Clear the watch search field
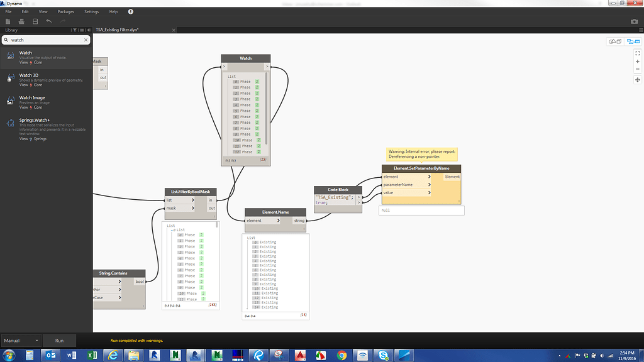This screenshot has width=644, height=362. (86, 40)
